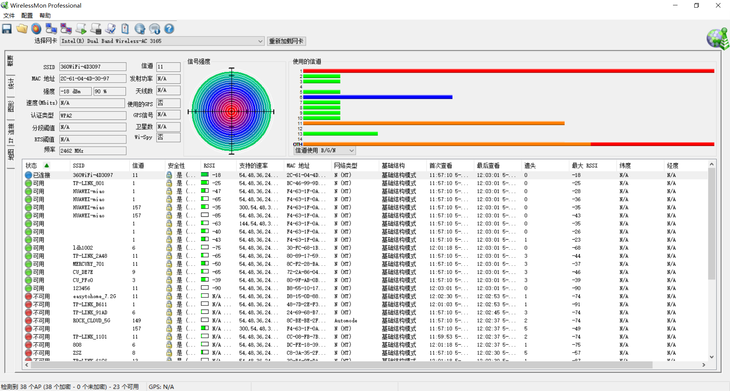Click the blue question mark help icon

pyautogui.click(x=169, y=29)
